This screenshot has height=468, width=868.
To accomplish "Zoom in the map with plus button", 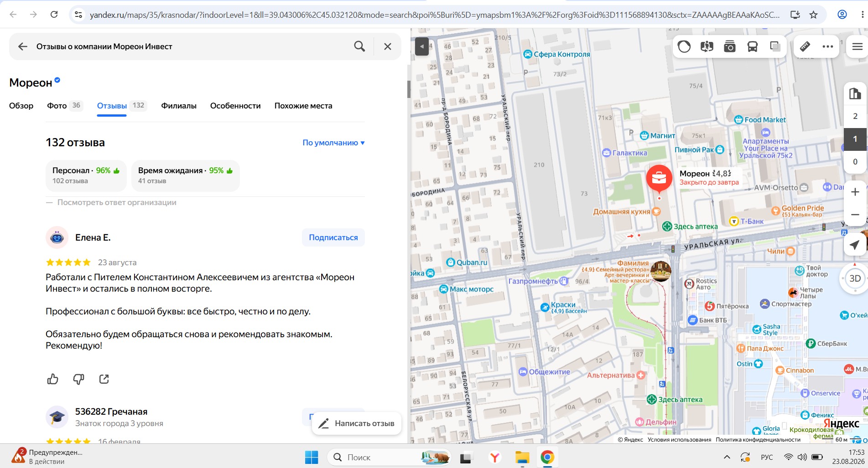I will (x=855, y=192).
